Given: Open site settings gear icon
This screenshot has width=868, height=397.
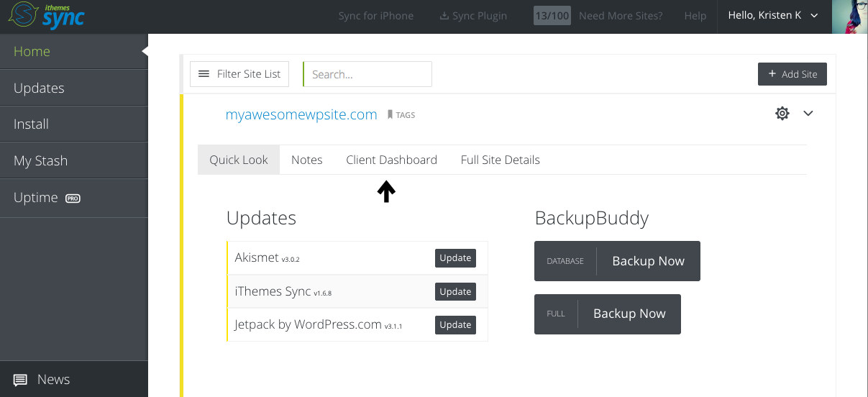Looking at the screenshot, I should tap(782, 113).
